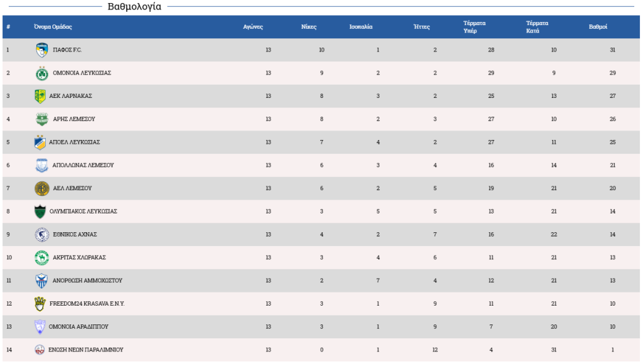643x364 pixels.
Task: Open the ΟΜΟΝΟΙΑ ΑΡΑΔΙΠΠΟΥ team name link
Action: (x=78, y=327)
